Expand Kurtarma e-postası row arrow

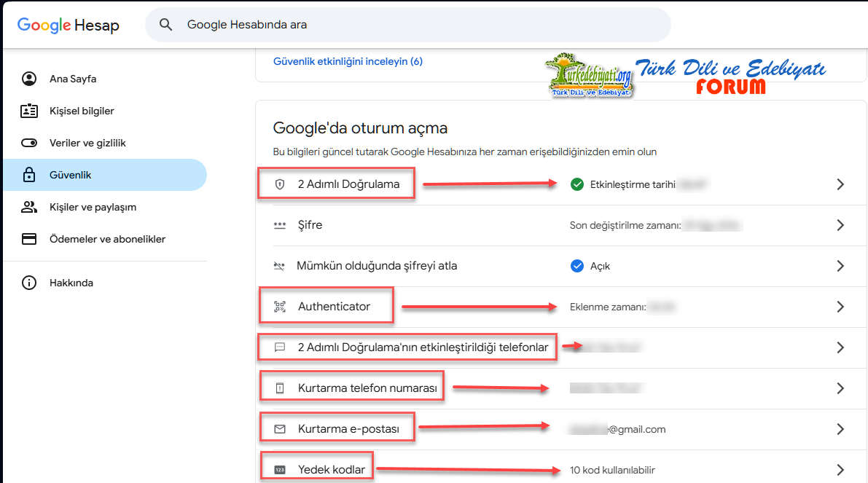840,429
